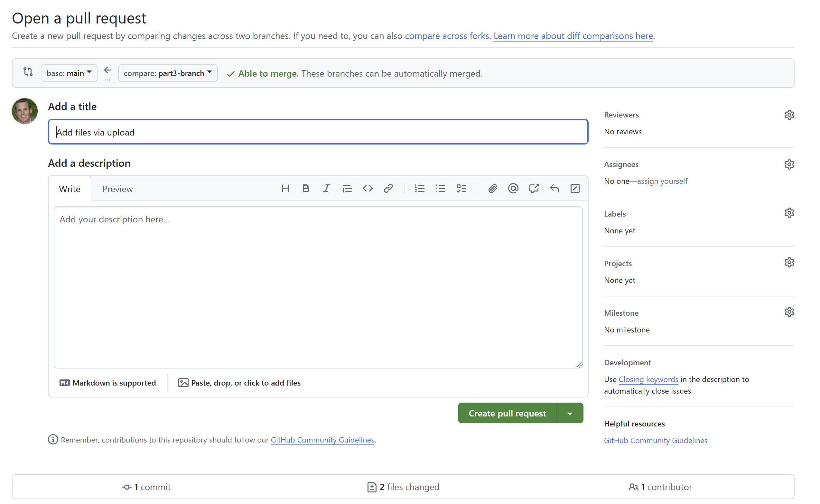Open the Reviewers gear settings
This screenshot has height=504, width=820.
point(789,115)
